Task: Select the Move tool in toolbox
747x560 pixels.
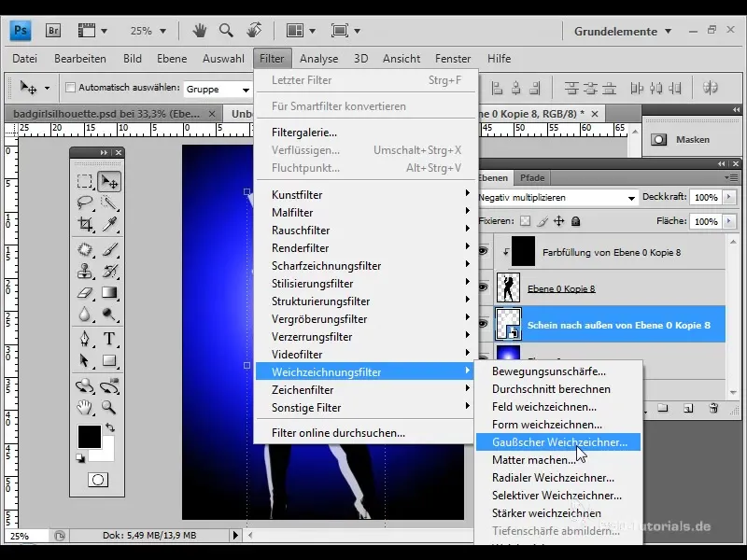Action: [109, 181]
